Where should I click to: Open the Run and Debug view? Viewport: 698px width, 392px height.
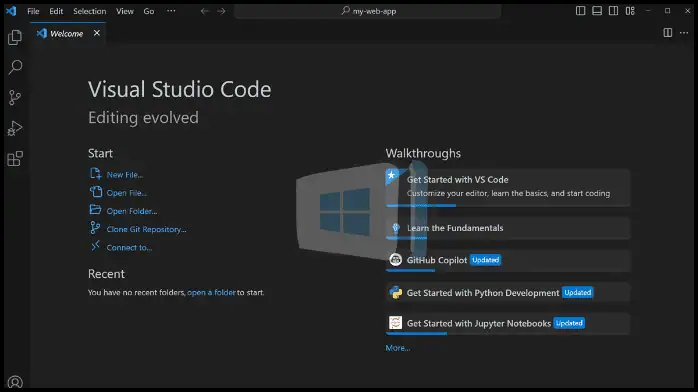15,128
